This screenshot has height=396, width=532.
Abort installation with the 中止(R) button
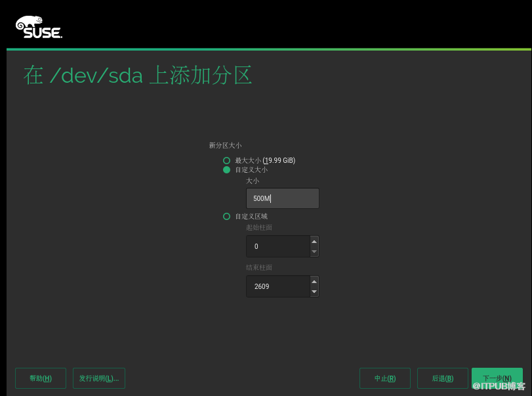coord(385,378)
